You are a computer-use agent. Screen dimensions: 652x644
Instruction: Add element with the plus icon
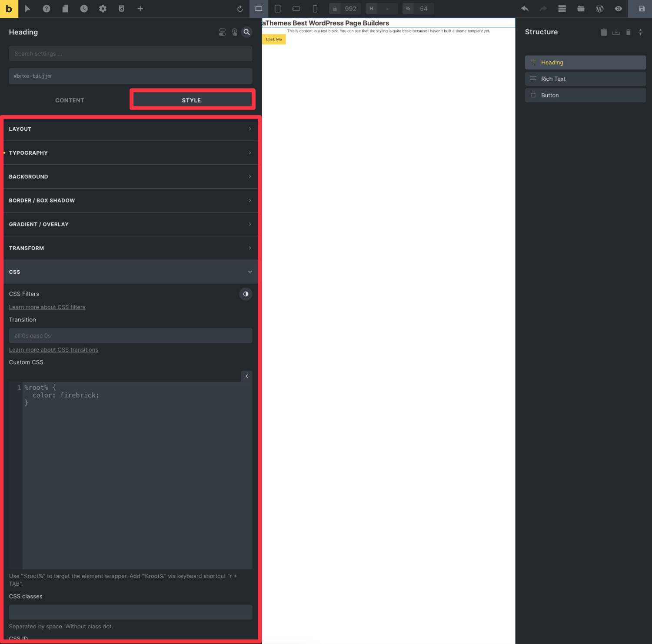(140, 9)
